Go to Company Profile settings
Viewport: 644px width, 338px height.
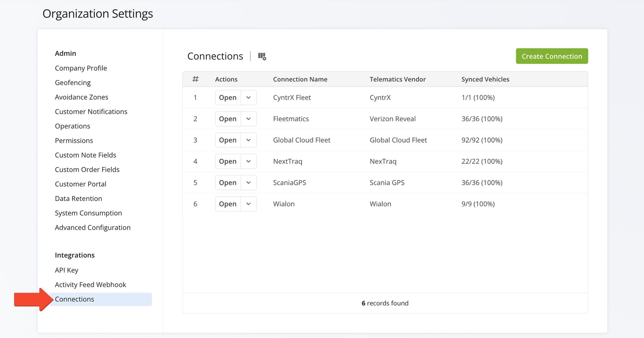point(81,68)
